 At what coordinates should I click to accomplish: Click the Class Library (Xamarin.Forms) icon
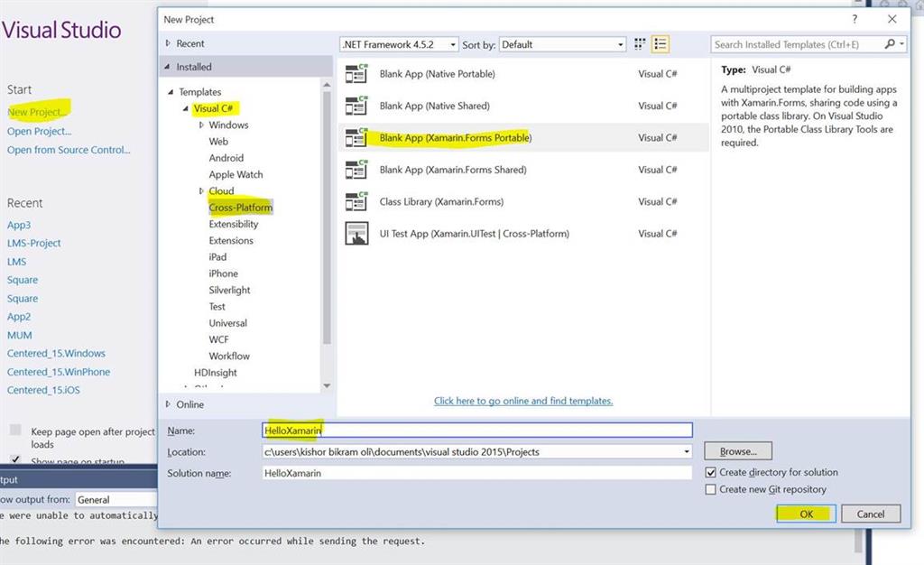tap(356, 201)
